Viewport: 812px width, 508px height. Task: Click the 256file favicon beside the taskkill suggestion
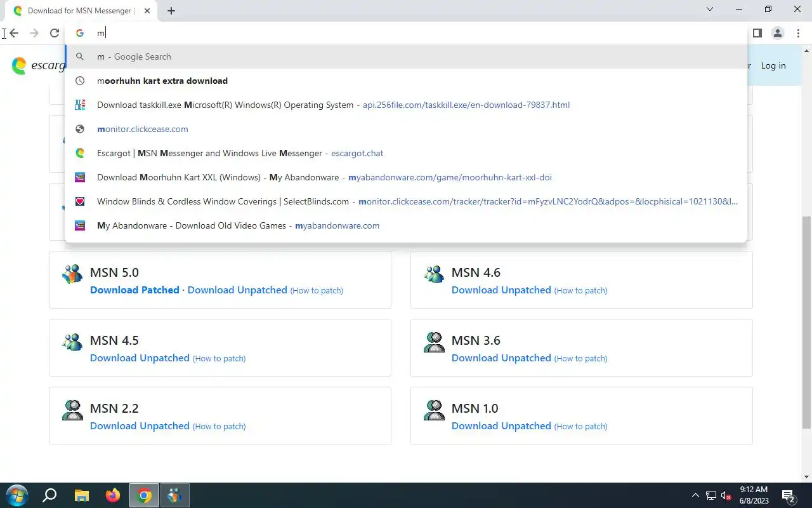[80, 105]
